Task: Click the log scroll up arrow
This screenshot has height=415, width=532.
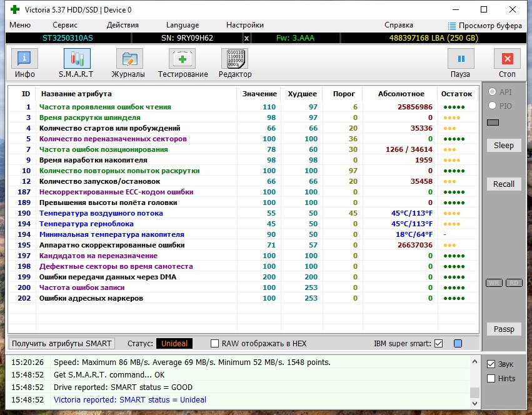Action: pos(474,361)
